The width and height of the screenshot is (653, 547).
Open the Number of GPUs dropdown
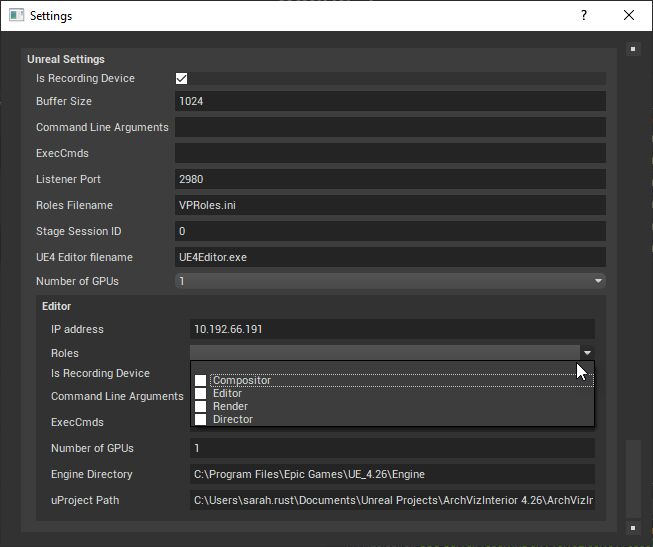coord(390,282)
